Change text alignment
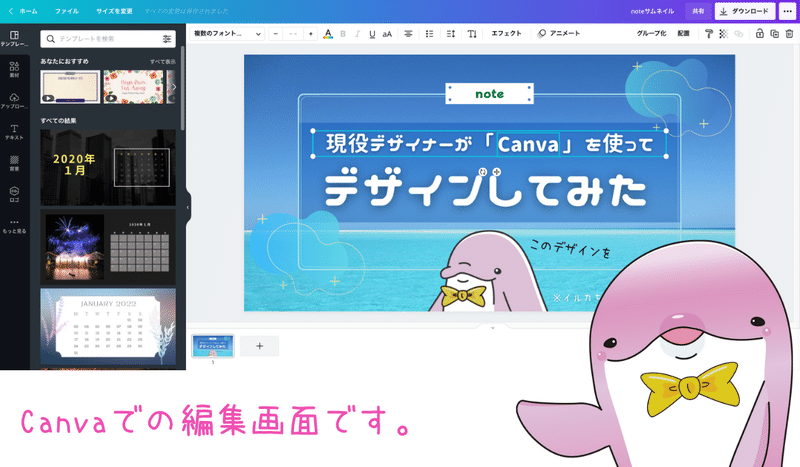The width and height of the screenshot is (800, 467). 408,34
